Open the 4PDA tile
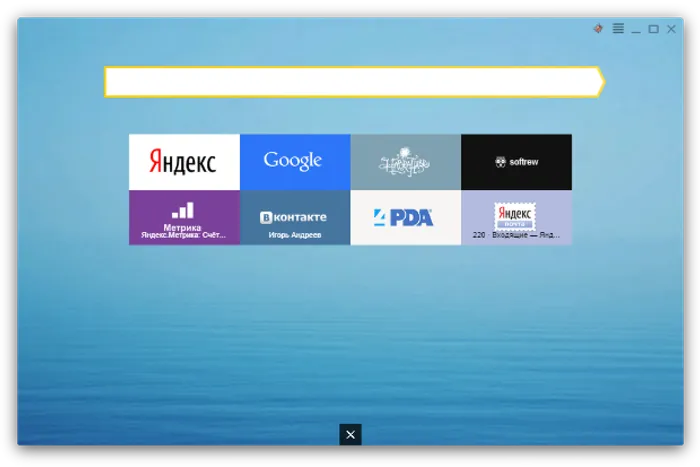 tap(406, 217)
